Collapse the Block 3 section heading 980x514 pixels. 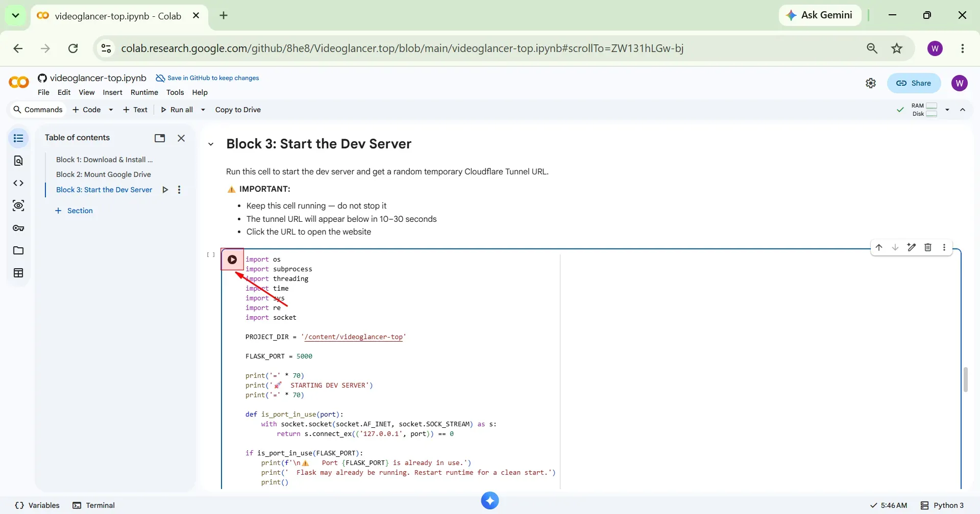click(211, 144)
